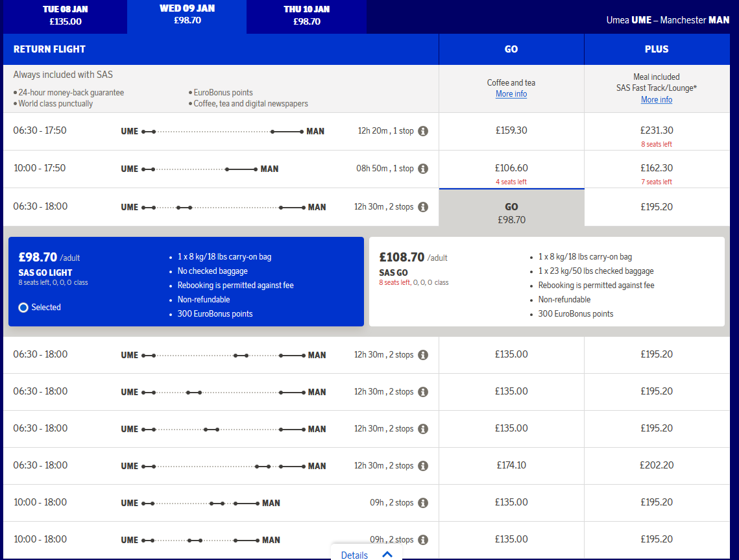
Task: Click the 12h 20m, 1 stop duration text
Action: click(385, 130)
